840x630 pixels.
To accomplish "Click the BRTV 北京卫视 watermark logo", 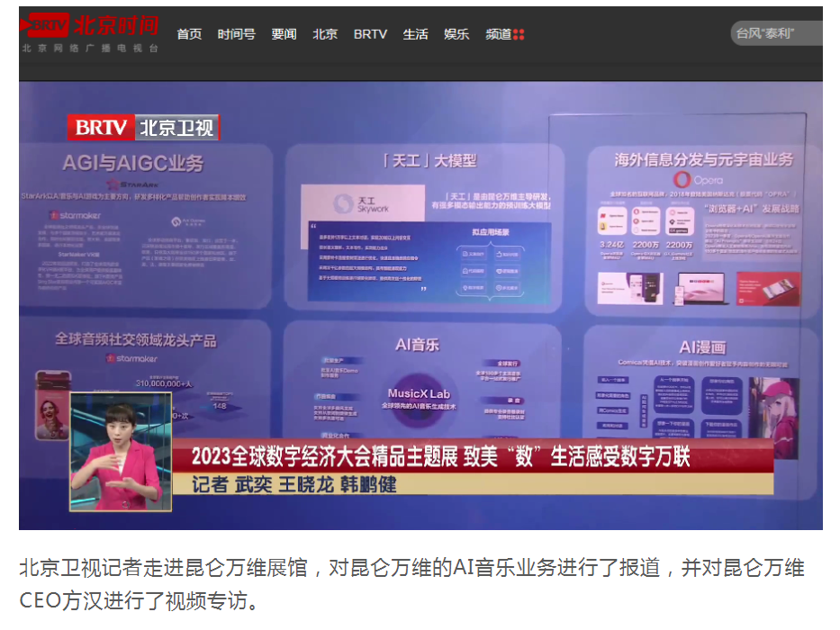I will [x=144, y=128].
